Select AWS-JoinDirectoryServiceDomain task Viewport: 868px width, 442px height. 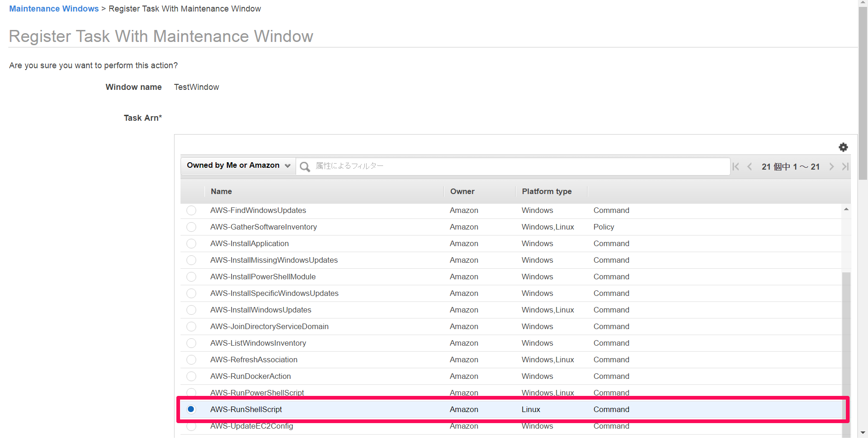point(191,326)
